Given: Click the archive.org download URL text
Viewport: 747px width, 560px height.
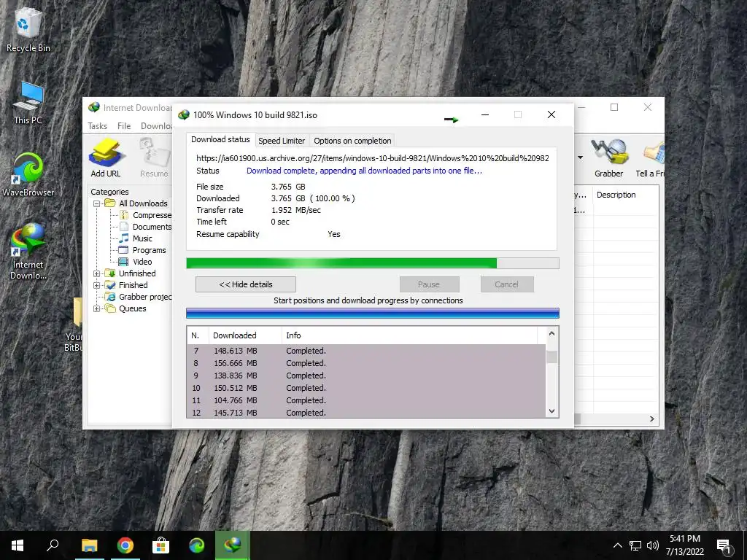Looking at the screenshot, I should click(x=373, y=158).
